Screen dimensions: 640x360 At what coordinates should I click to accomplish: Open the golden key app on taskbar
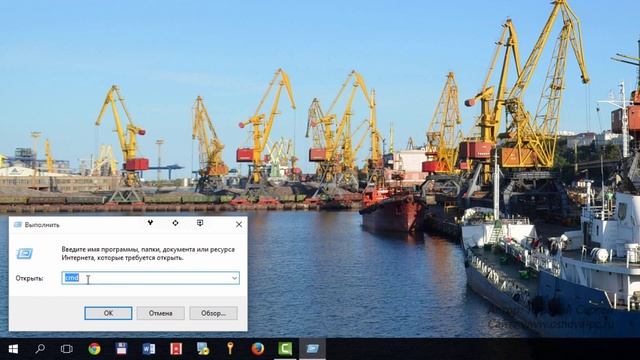[230, 349]
